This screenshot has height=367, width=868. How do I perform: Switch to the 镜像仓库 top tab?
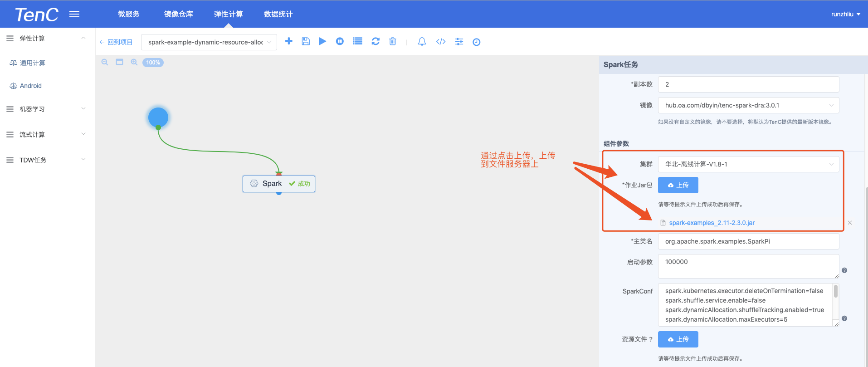[x=179, y=14]
